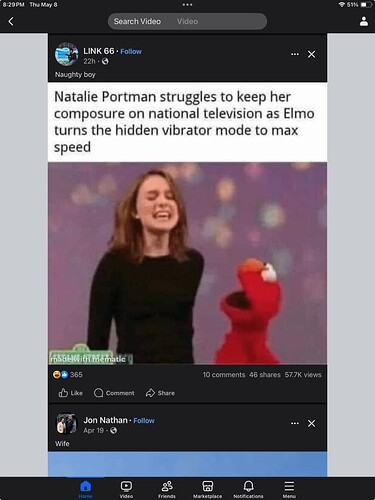Click the Search Video input field
Screen dimensions: 375x500
pyautogui.click(x=187, y=21)
